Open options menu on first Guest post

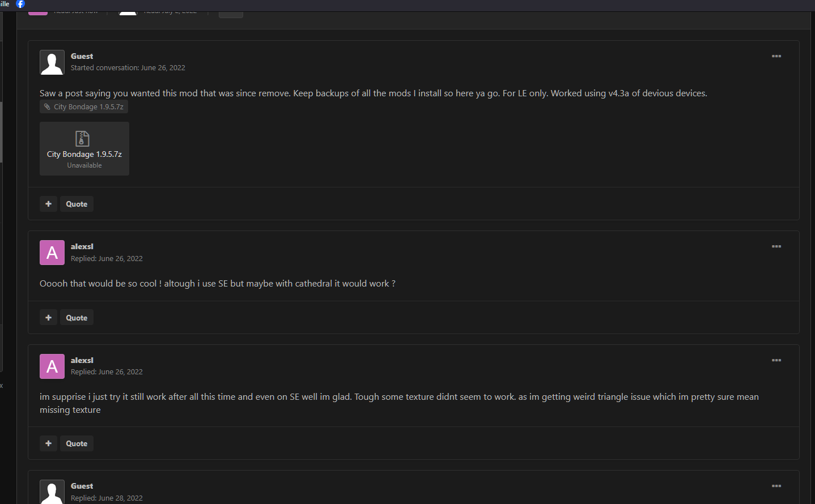click(x=776, y=56)
